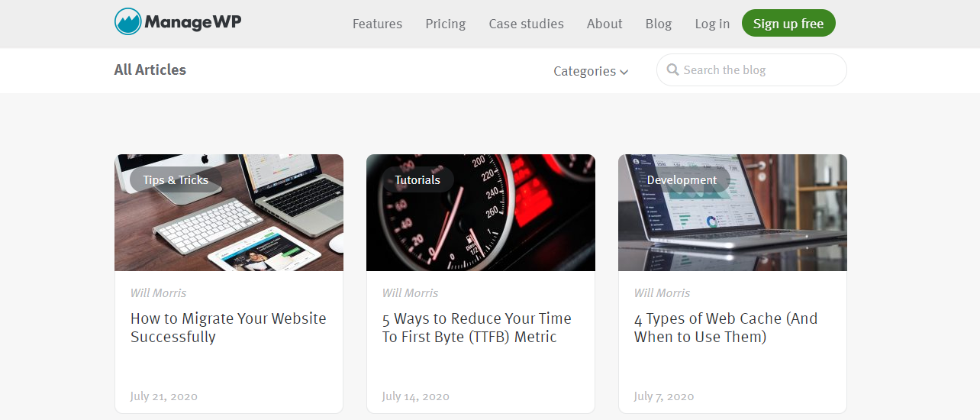Click Will Morris on the Web Cache article
Image resolution: width=980 pixels, height=420 pixels.
click(662, 293)
